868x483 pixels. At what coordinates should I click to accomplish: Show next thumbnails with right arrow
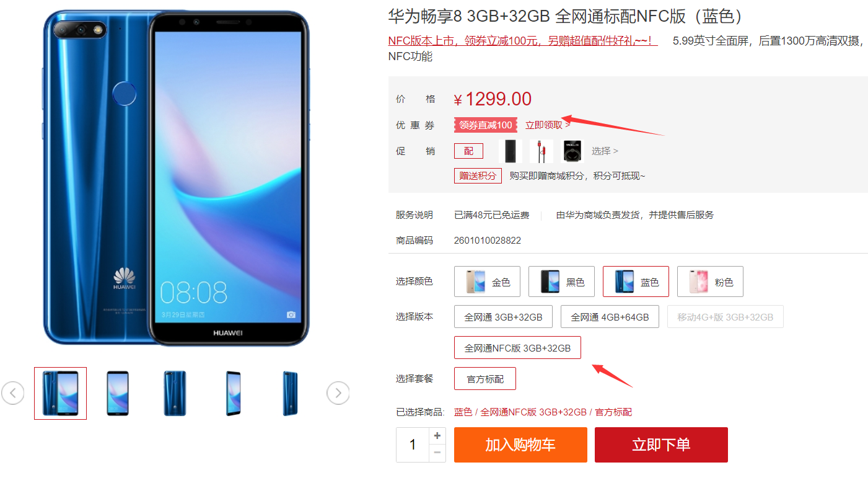coord(338,393)
